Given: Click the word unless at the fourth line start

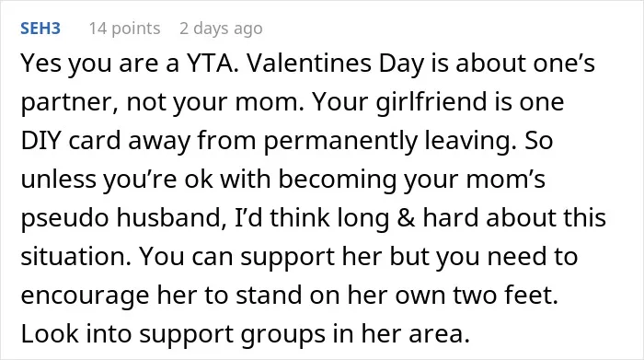Looking at the screenshot, I should [x=58, y=180].
